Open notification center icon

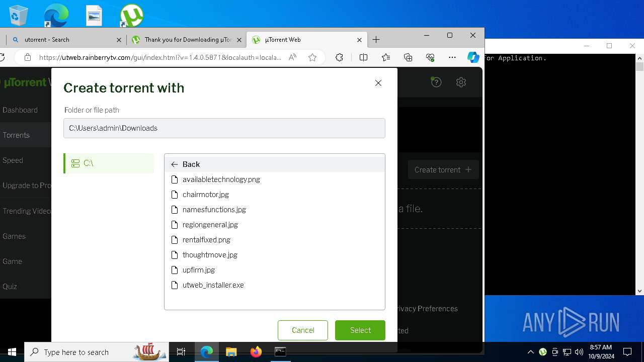coord(627,352)
